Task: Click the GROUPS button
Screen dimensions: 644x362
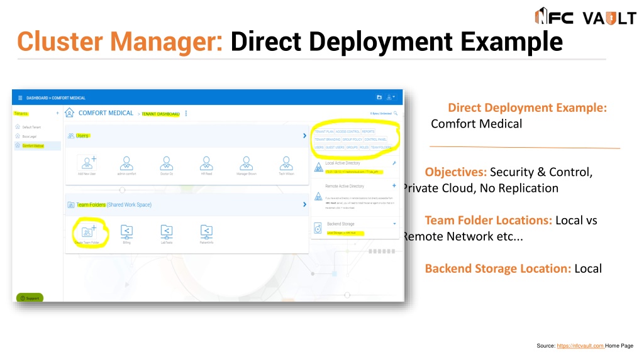Action: [x=352, y=147]
